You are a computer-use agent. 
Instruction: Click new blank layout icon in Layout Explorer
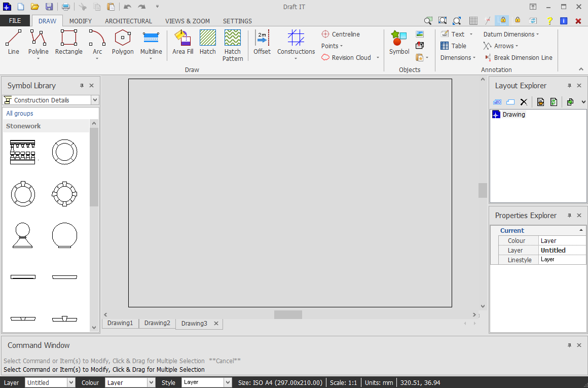pos(510,102)
